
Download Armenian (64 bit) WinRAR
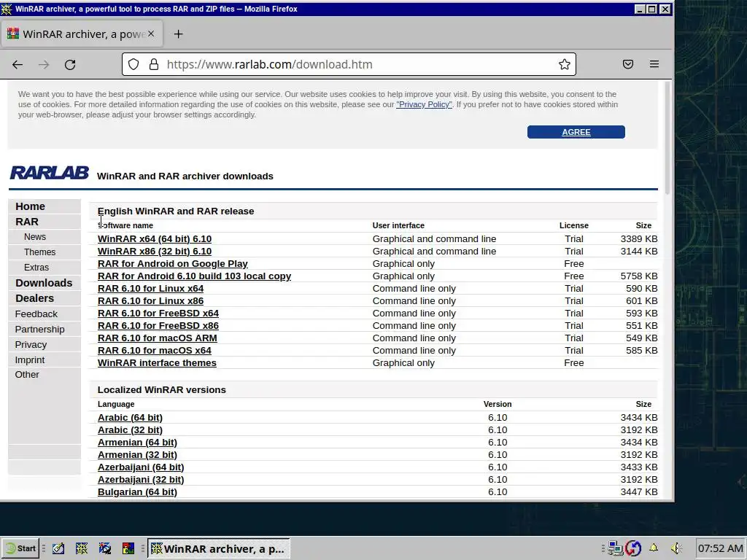coord(137,443)
